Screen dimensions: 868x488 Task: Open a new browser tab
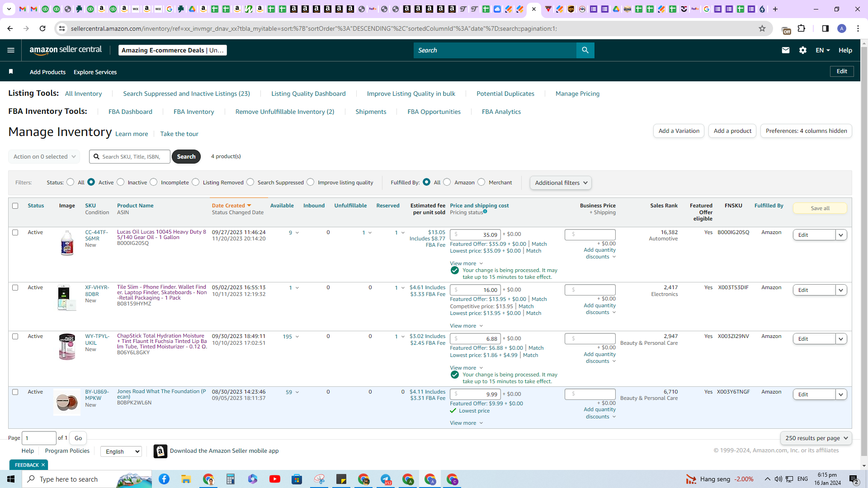[x=775, y=9]
